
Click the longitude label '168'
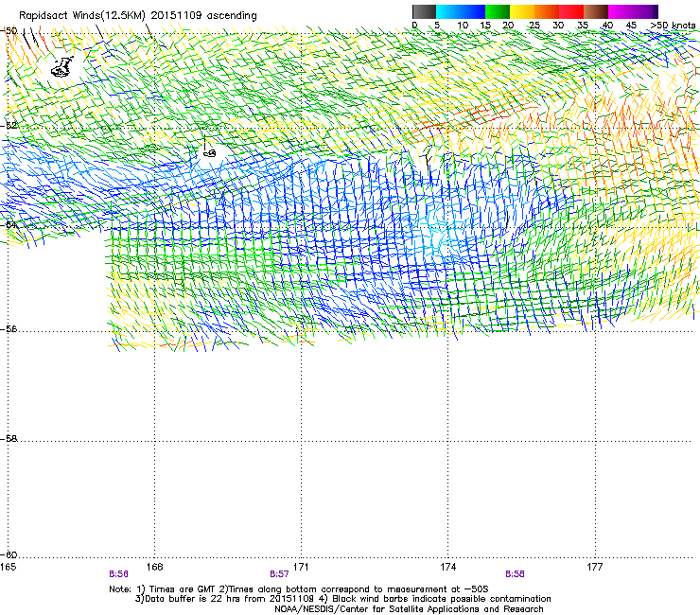pos(155,567)
